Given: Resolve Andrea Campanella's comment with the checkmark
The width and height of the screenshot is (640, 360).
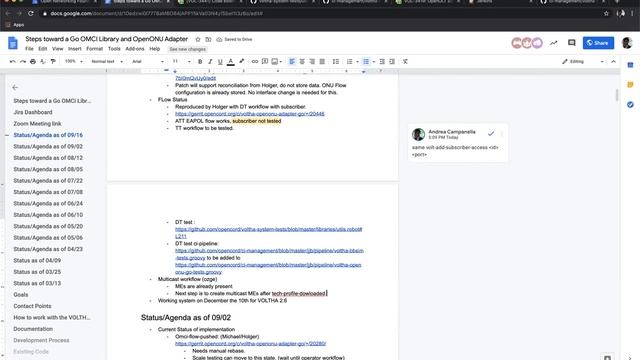Looking at the screenshot, I should click(491, 133).
